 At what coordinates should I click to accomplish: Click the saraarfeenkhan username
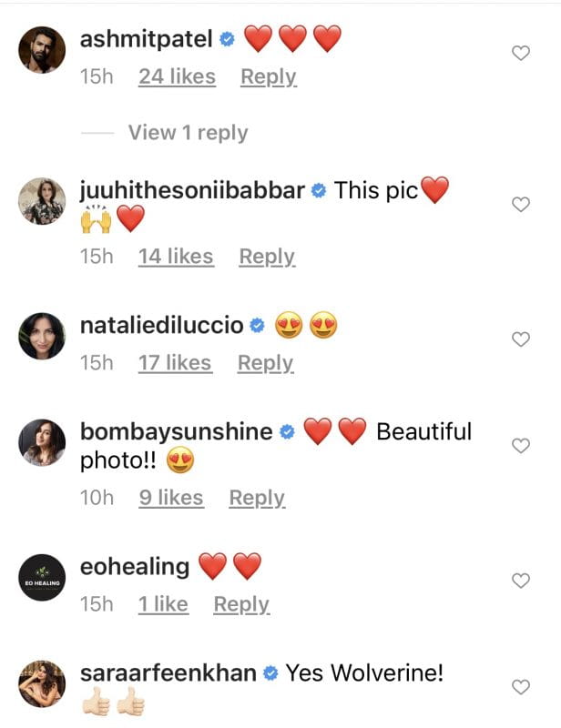point(168,673)
